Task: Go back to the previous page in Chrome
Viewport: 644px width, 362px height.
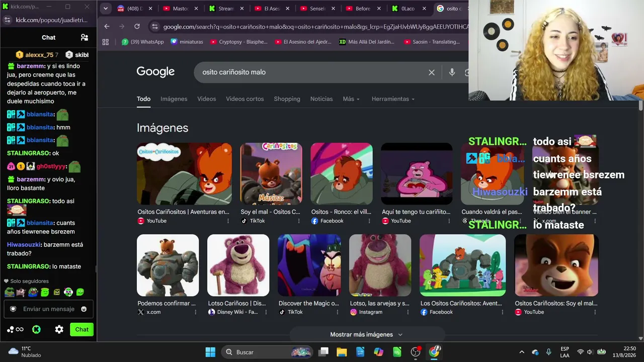Action: coord(107,26)
